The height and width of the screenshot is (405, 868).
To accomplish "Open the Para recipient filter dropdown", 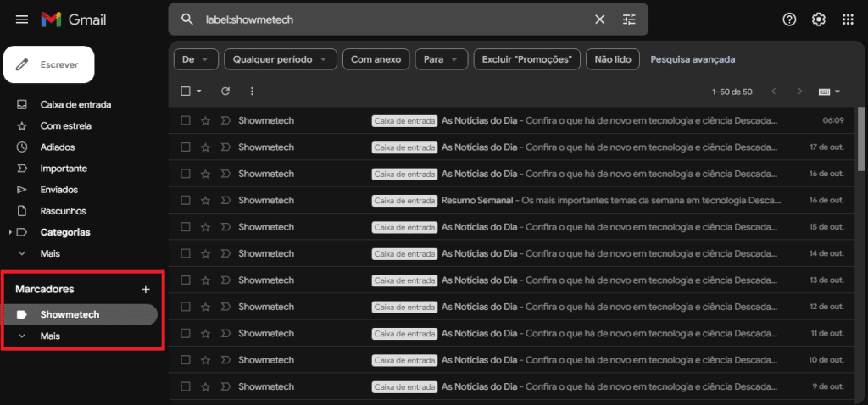I will click(x=441, y=59).
